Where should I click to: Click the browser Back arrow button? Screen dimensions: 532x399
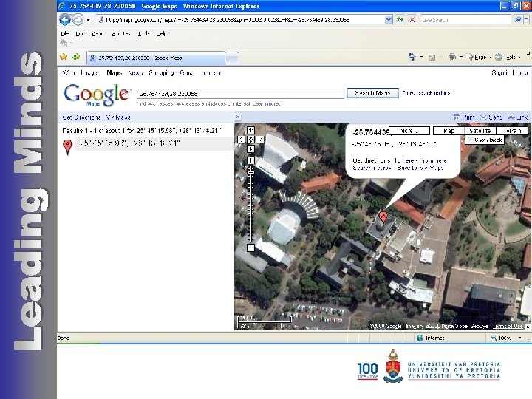tap(65, 20)
